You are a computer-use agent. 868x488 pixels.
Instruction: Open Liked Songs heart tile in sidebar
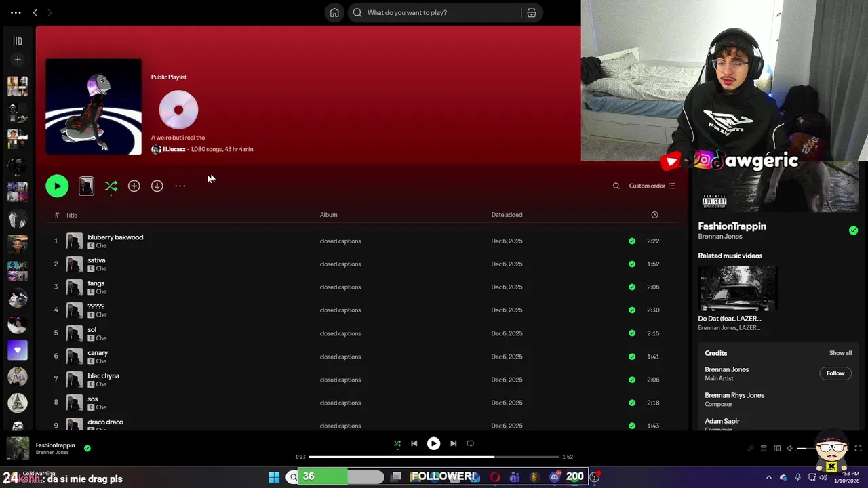click(18, 350)
